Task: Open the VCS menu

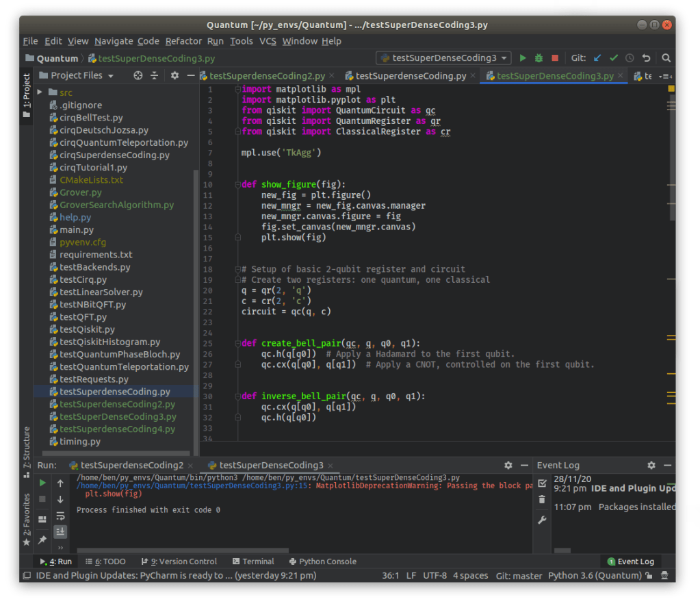Action: tap(267, 41)
